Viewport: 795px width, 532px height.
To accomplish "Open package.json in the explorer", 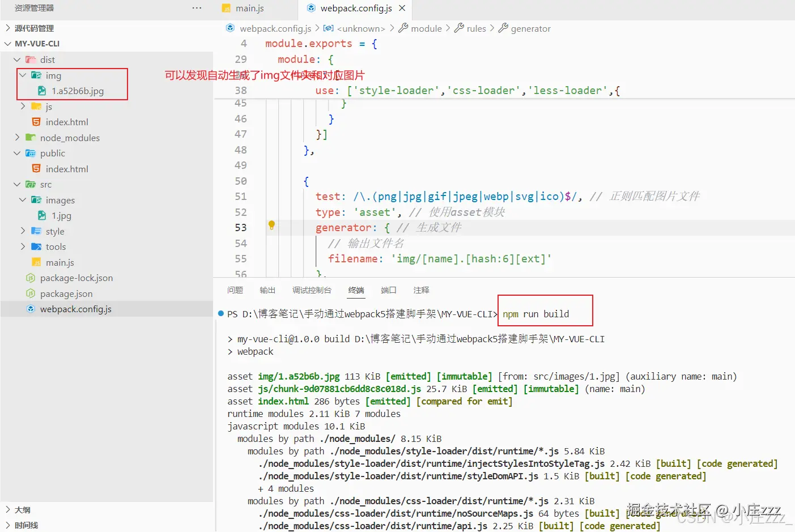I will click(x=66, y=293).
